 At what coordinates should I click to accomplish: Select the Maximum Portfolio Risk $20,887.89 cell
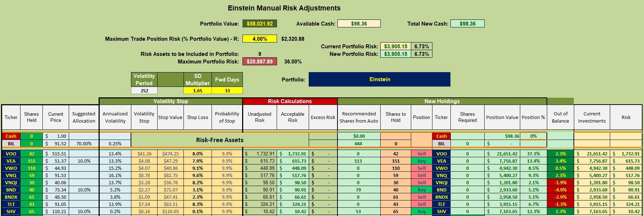coord(260,62)
